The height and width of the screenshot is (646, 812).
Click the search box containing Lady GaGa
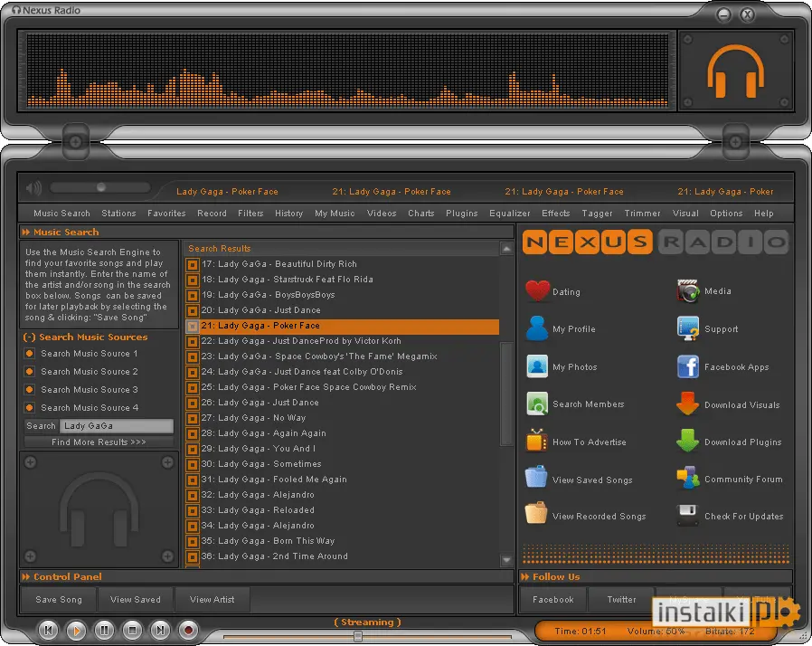[117, 426]
